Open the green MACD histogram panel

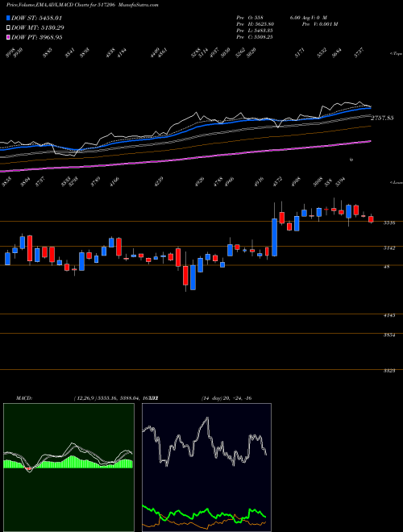coord(69,468)
